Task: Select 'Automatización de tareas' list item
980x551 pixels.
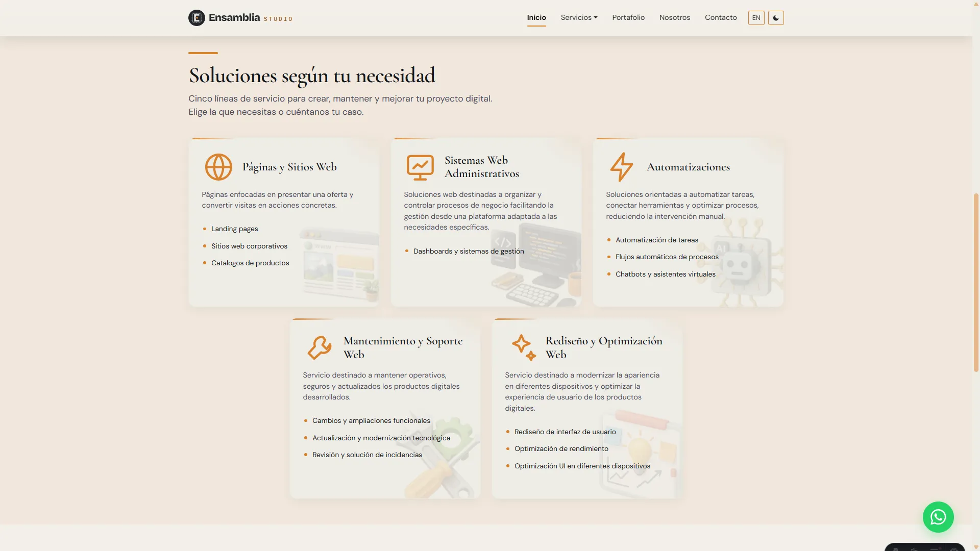Action: coord(657,240)
